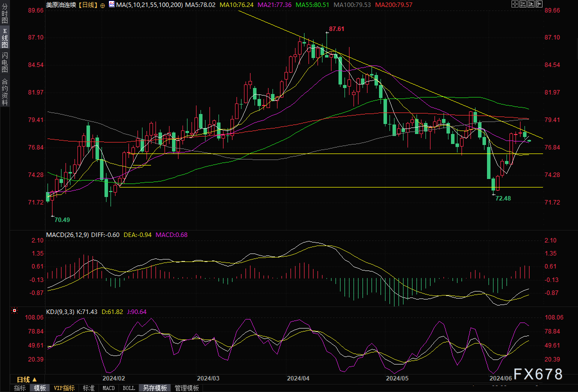Viewport: 578px width, 392px height.
Task: Click the 美原油连续 chart title
Action: (61, 5)
